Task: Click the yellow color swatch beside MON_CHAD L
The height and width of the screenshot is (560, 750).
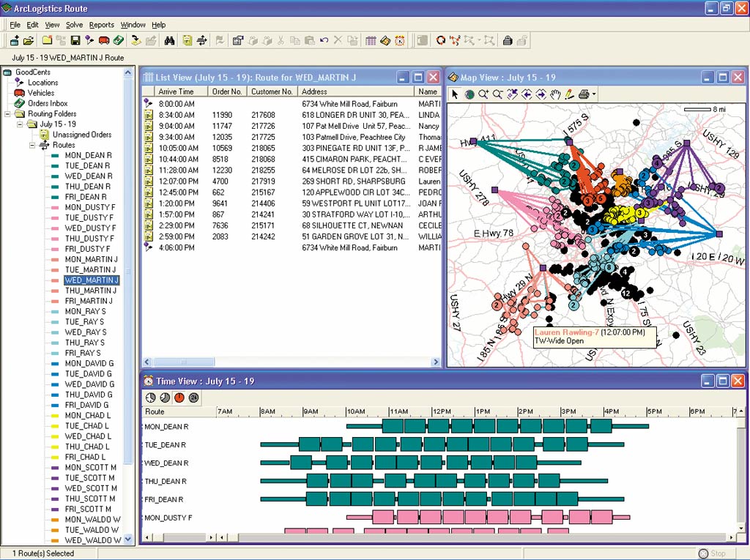Action: click(x=55, y=416)
